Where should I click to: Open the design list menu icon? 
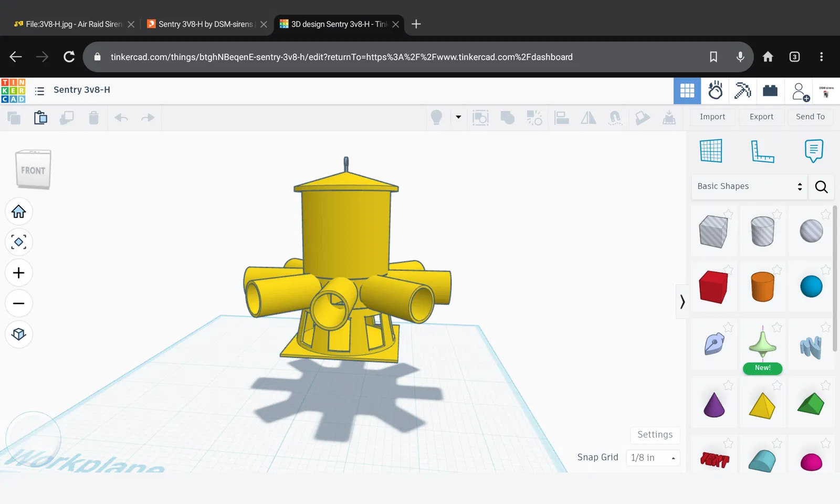[x=39, y=91]
